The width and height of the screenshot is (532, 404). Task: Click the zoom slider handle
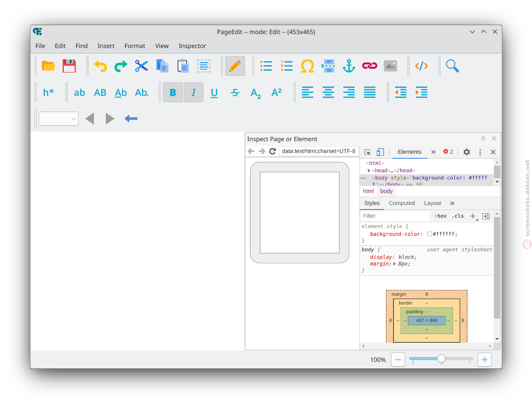441,359
